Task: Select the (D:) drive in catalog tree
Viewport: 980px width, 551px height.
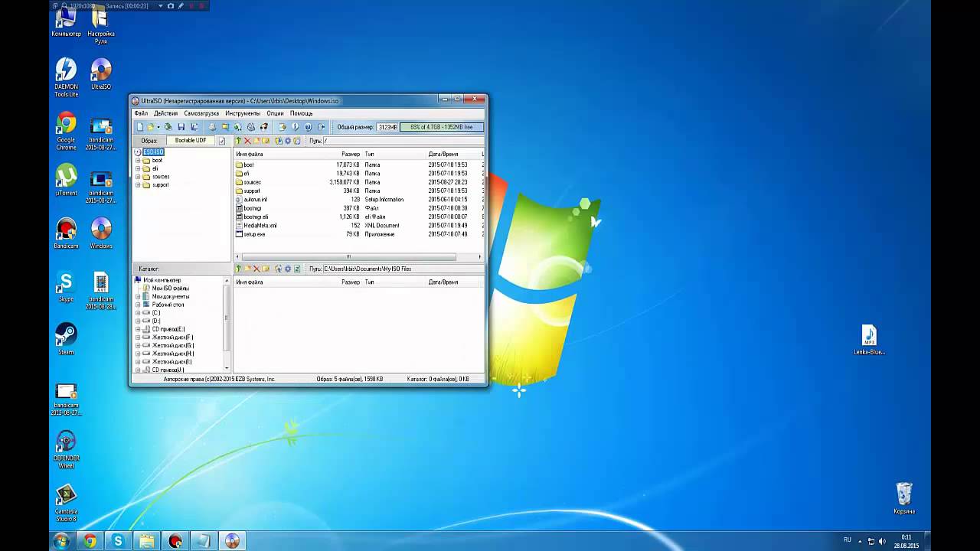Action: (156, 321)
